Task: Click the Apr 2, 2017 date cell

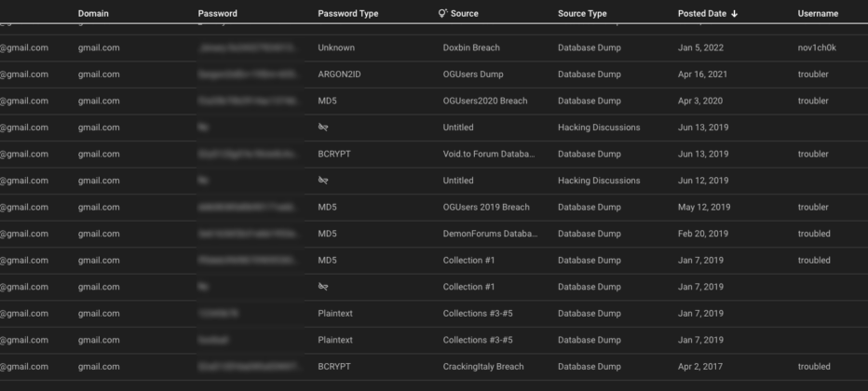Action: (700, 366)
